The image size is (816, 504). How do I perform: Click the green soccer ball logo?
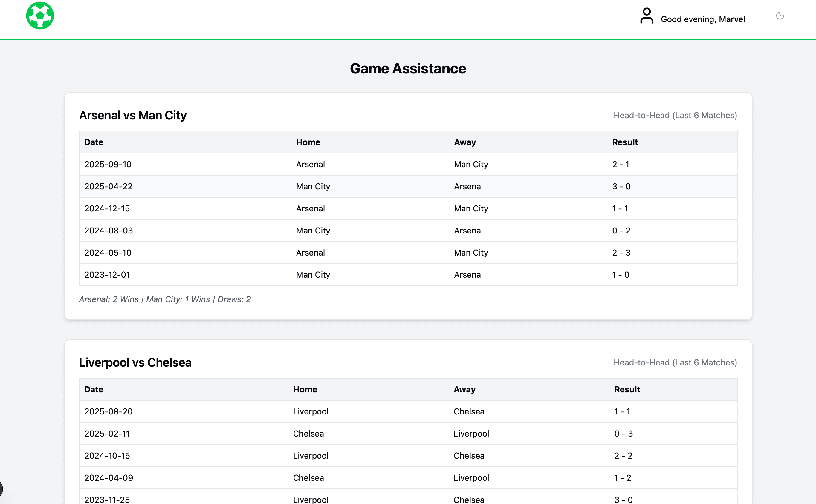point(40,16)
